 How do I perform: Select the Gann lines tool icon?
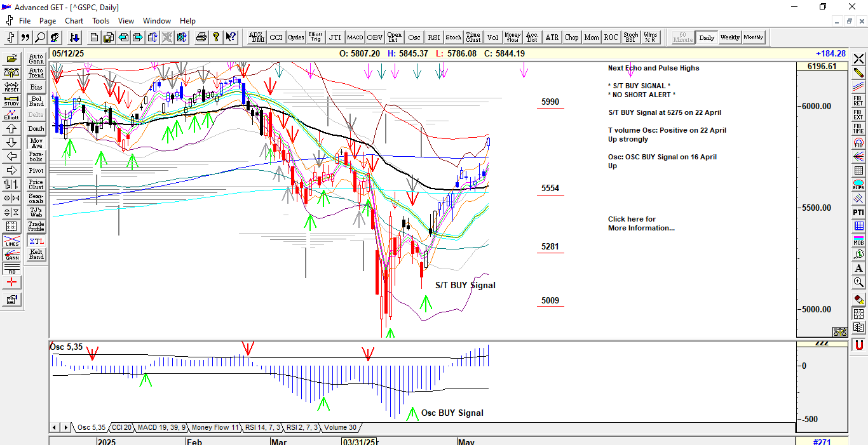[11, 255]
